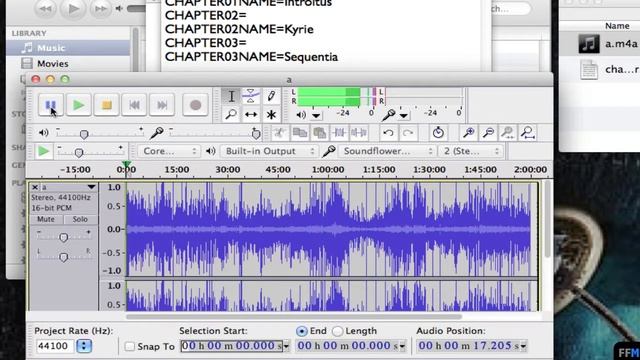Open the Core Audio host dropdown
This screenshot has width=640, height=360.
(168, 151)
